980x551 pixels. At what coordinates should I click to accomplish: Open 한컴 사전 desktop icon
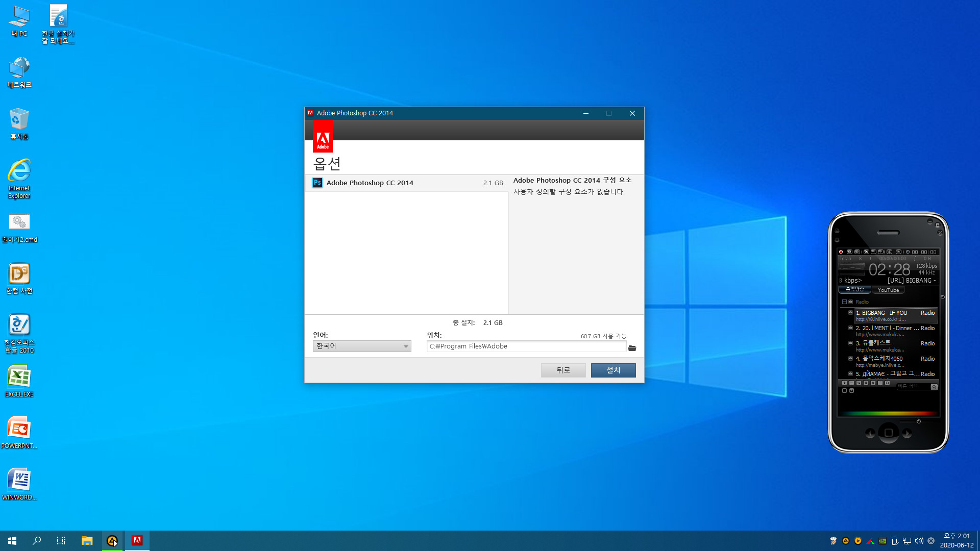point(19,279)
